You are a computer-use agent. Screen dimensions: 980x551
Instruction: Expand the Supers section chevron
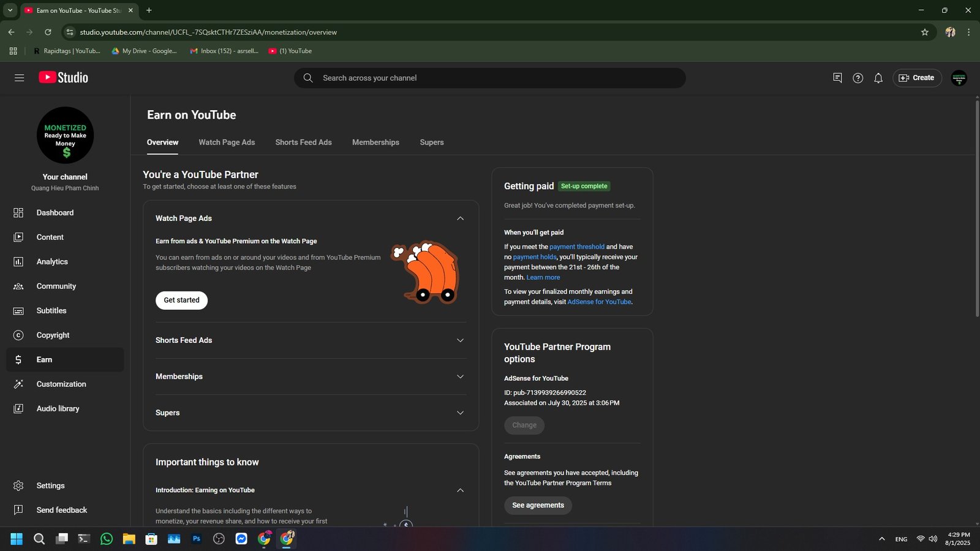click(x=460, y=413)
